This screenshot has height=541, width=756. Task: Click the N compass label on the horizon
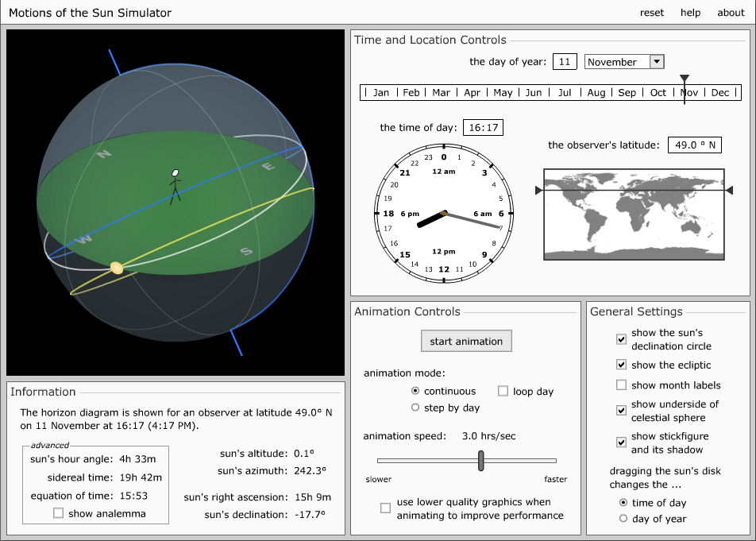coord(104,154)
